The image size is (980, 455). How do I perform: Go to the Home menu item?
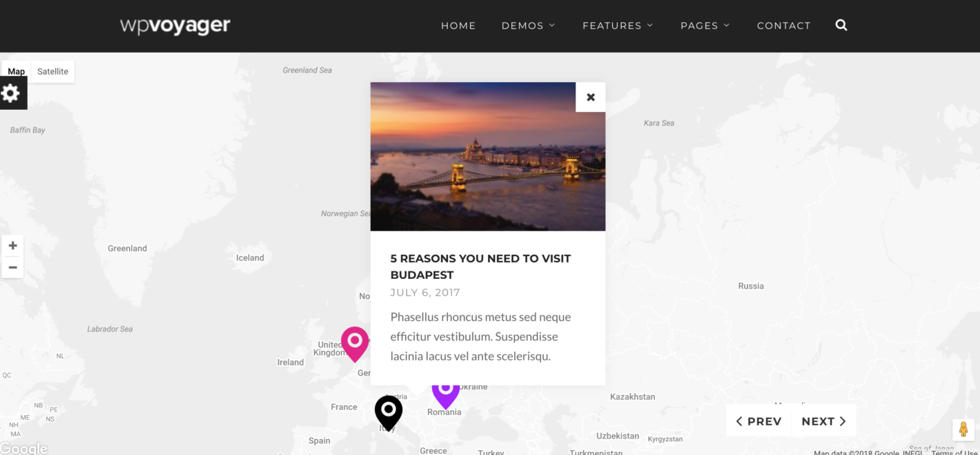[x=458, y=26]
